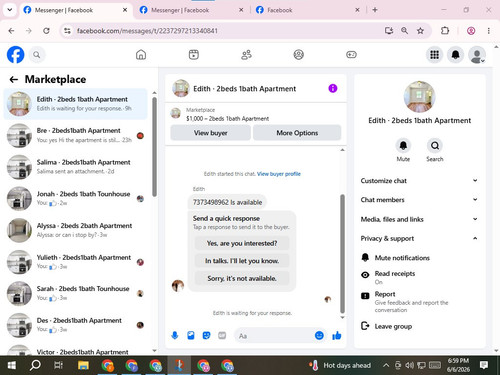Click the View buyer button
The width and height of the screenshot is (500, 375).
pos(210,133)
